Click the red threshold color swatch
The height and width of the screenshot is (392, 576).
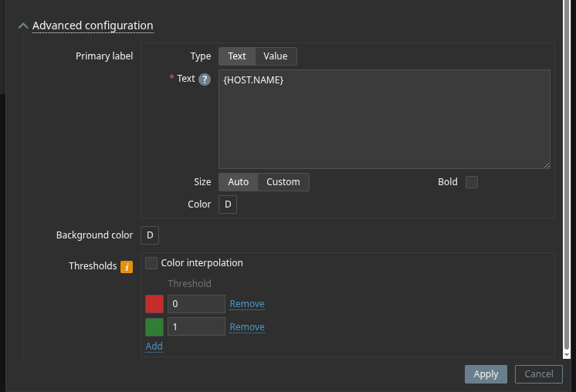click(x=154, y=304)
